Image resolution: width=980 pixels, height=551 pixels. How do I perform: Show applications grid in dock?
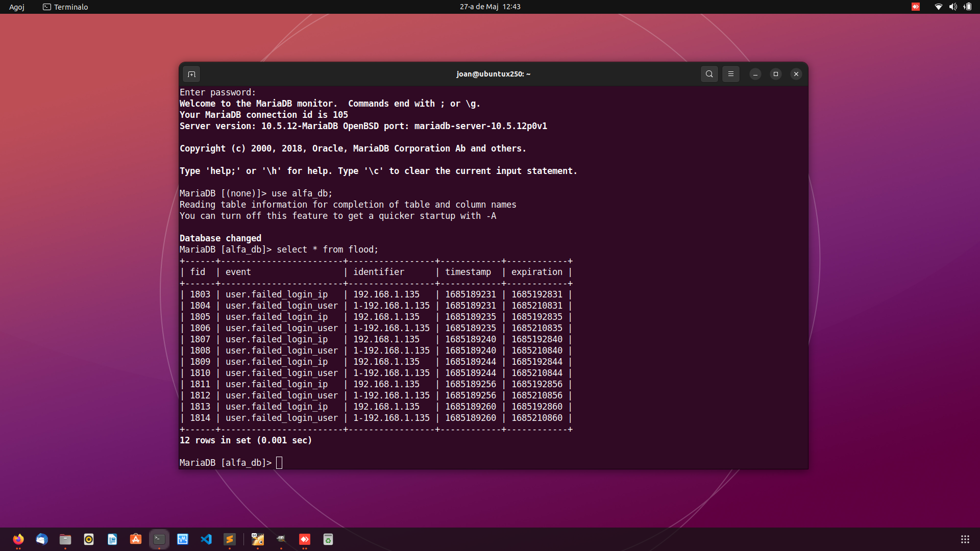tap(965, 539)
